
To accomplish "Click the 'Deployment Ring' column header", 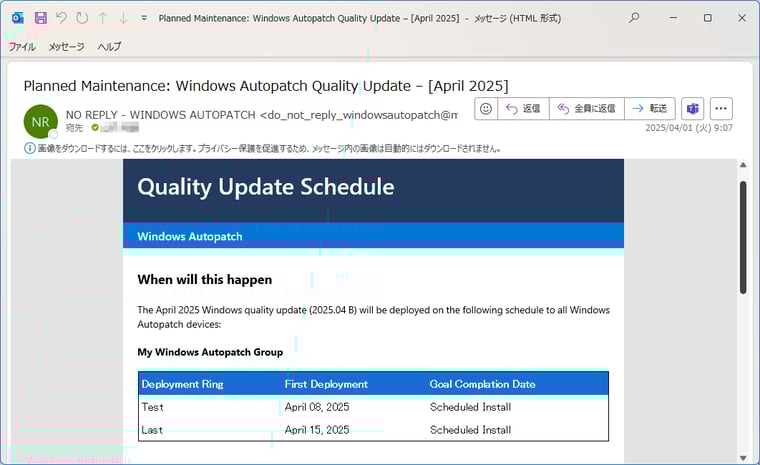I will 182,384.
